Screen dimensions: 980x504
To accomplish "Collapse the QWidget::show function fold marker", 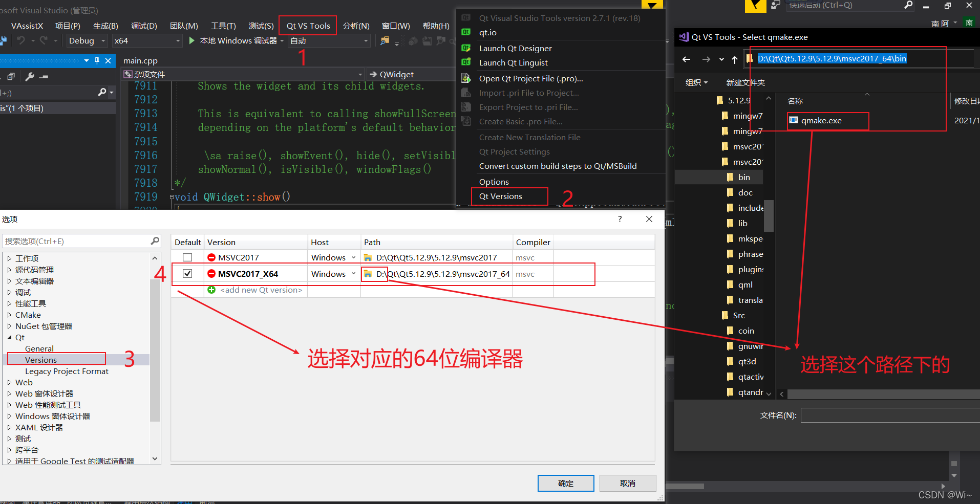I will point(172,197).
